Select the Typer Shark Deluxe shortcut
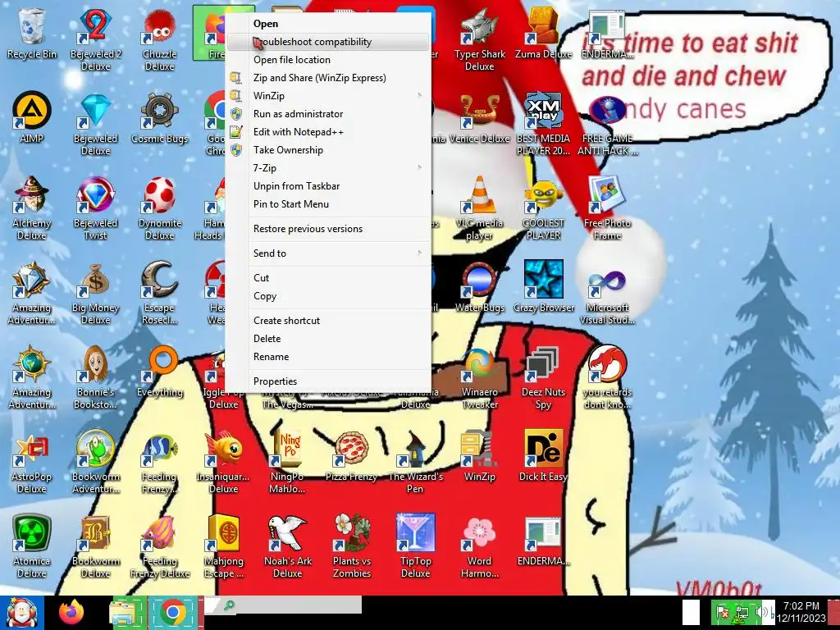The height and width of the screenshot is (630, 840). [479, 39]
